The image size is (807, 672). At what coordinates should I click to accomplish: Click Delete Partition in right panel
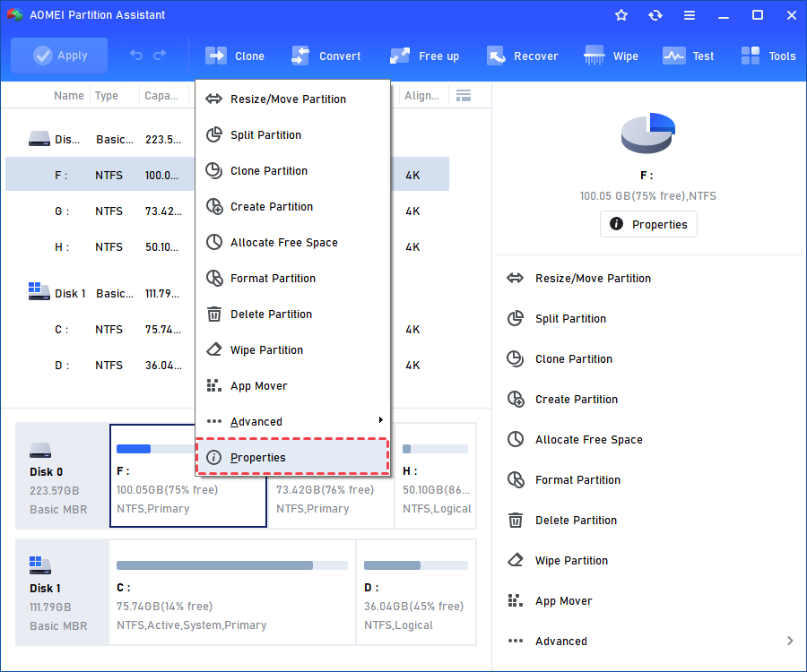pyautogui.click(x=562, y=521)
